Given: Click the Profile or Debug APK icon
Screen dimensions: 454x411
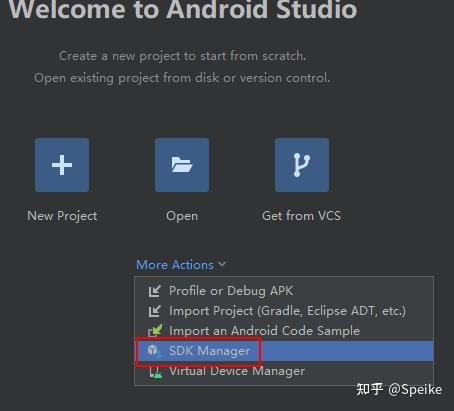Looking at the screenshot, I should (155, 291).
